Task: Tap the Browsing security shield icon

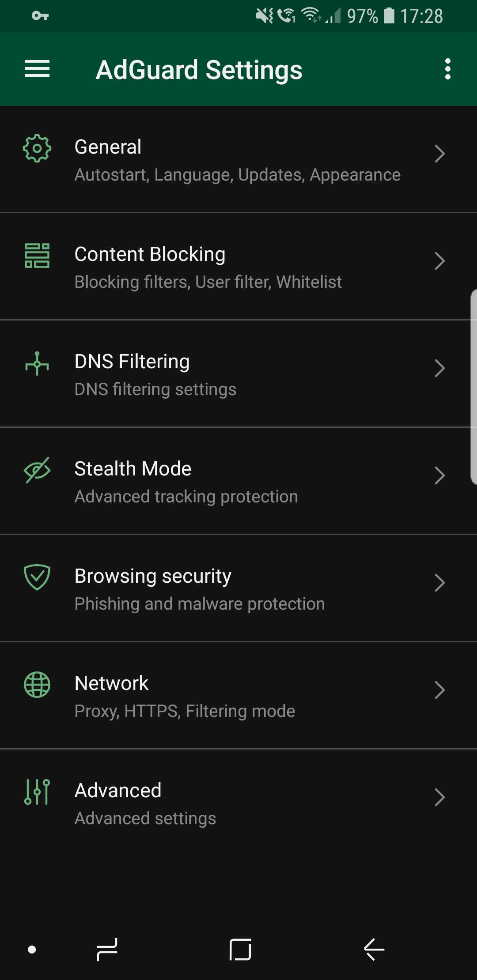Action: 37,577
